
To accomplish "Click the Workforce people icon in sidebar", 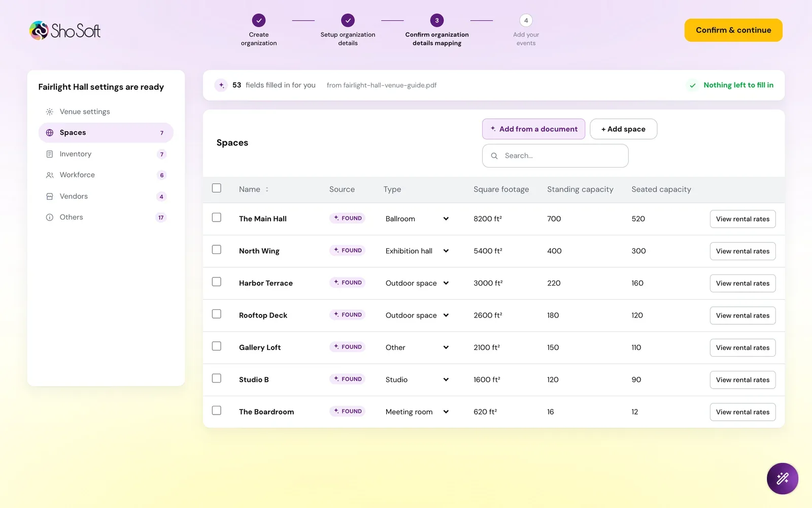I will 50,175.
